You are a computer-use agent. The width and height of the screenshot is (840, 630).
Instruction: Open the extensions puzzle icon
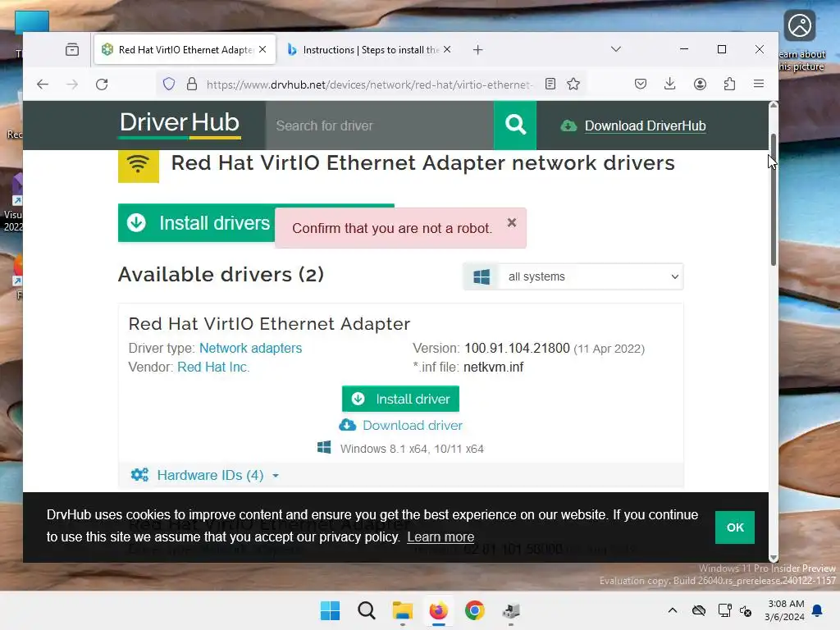click(729, 84)
